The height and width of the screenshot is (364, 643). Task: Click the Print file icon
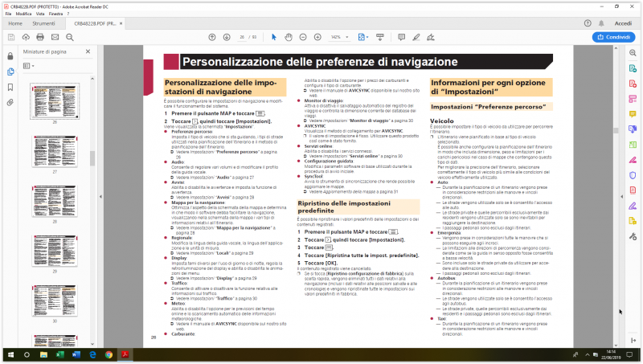(39, 37)
